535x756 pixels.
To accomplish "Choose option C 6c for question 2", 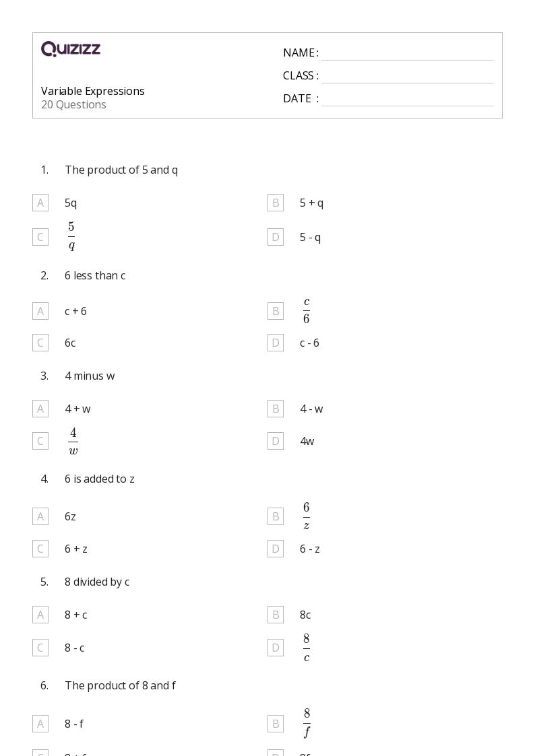I will click(40, 343).
